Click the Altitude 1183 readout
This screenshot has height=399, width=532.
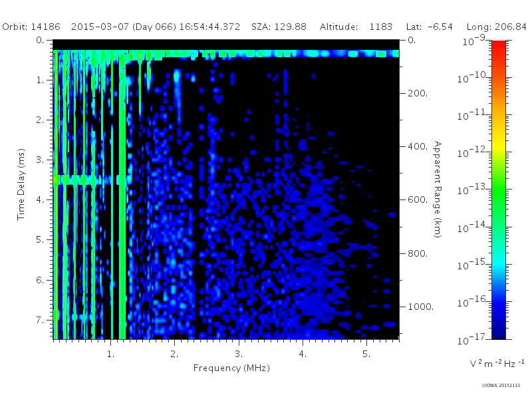point(356,27)
